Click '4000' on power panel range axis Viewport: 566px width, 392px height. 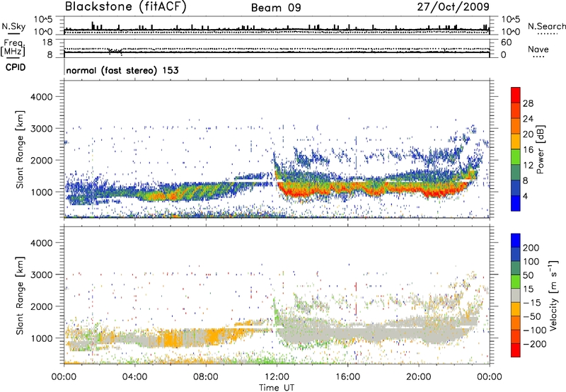(x=41, y=97)
